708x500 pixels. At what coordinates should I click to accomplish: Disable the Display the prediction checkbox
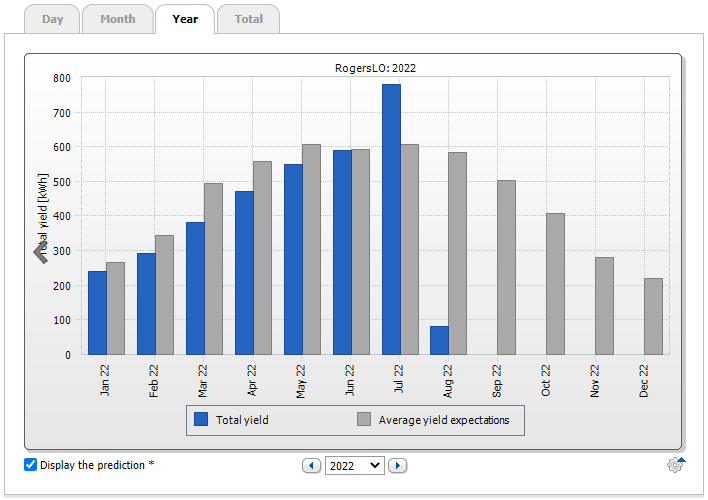coord(30,464)
